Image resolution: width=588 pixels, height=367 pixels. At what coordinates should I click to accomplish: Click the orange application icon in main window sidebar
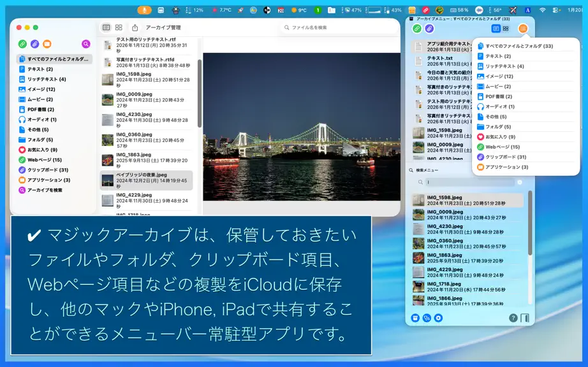coord(47,44)
